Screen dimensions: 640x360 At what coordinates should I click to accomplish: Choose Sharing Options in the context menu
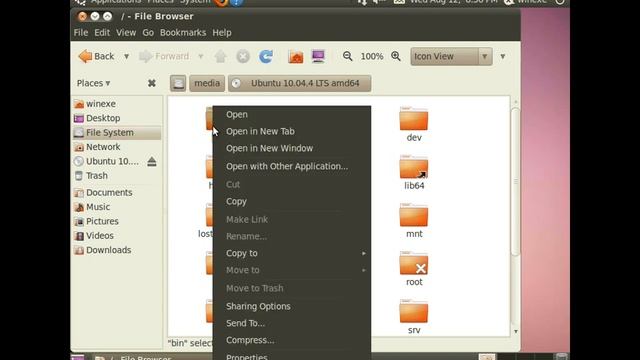(x=292, y=306)
